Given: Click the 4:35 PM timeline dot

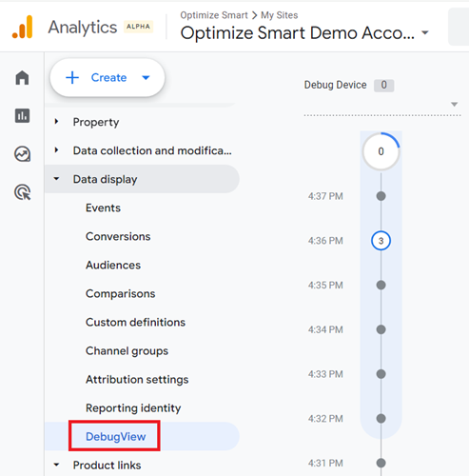Looking at the screenshot, I should click(381, 285).
